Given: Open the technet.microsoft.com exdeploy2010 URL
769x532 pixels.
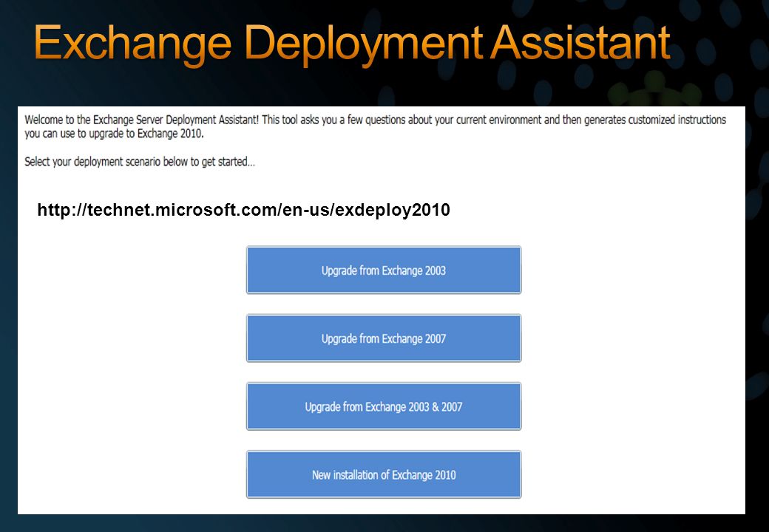Looking at the screenshot, I should [244, 210].
